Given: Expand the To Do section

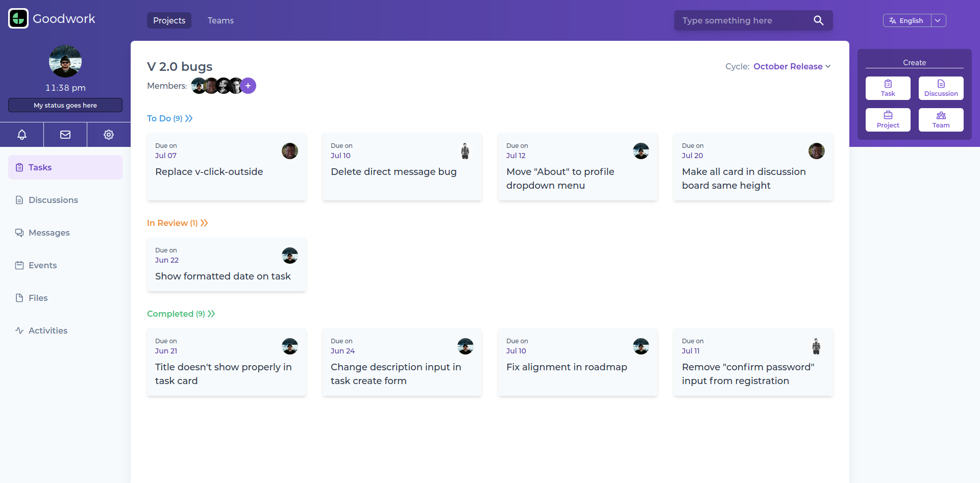Looking at the screenshot, I should 189,118.
